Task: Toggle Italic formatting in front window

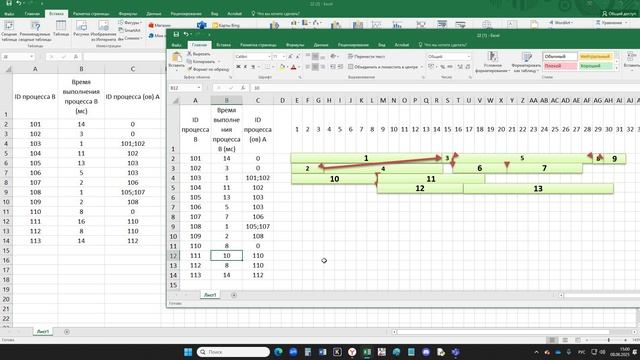Action: click(245, 67)
